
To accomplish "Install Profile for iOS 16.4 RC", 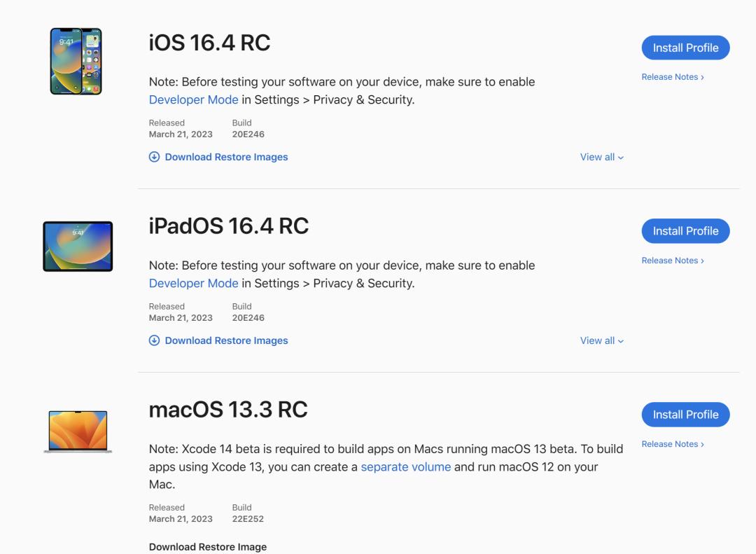I will [x=685, y=48].
